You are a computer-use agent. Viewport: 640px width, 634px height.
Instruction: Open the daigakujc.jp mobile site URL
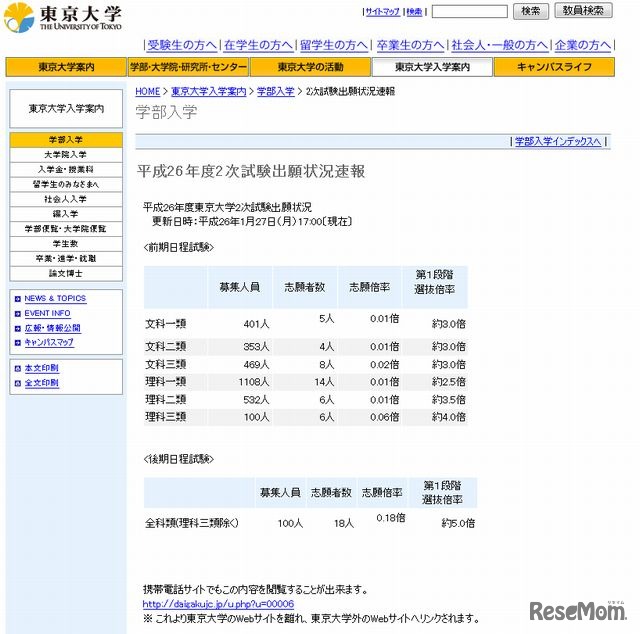point(218,604)
